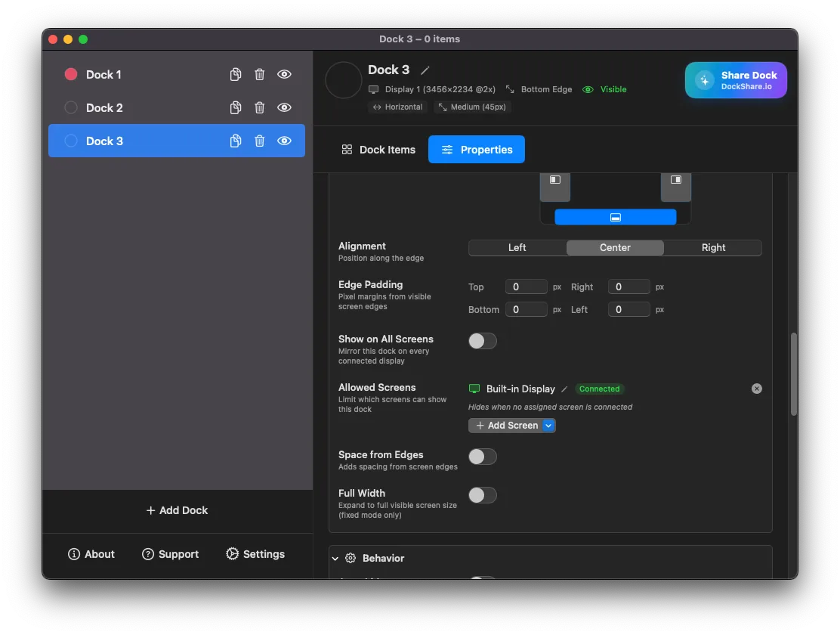Click the empty color circle of Dock 2
Viewport: 840px width, 635px height.
pos(71,107)
